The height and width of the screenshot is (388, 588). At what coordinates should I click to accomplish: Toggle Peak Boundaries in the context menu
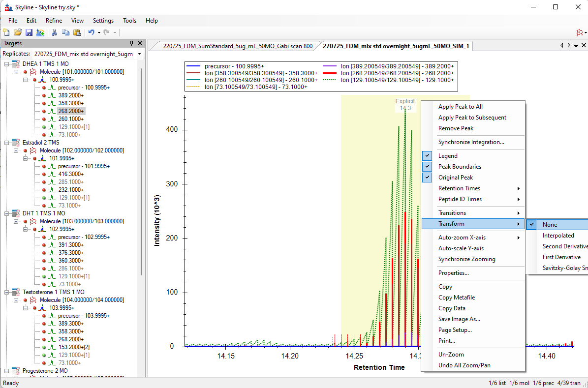tap(460, 167)
